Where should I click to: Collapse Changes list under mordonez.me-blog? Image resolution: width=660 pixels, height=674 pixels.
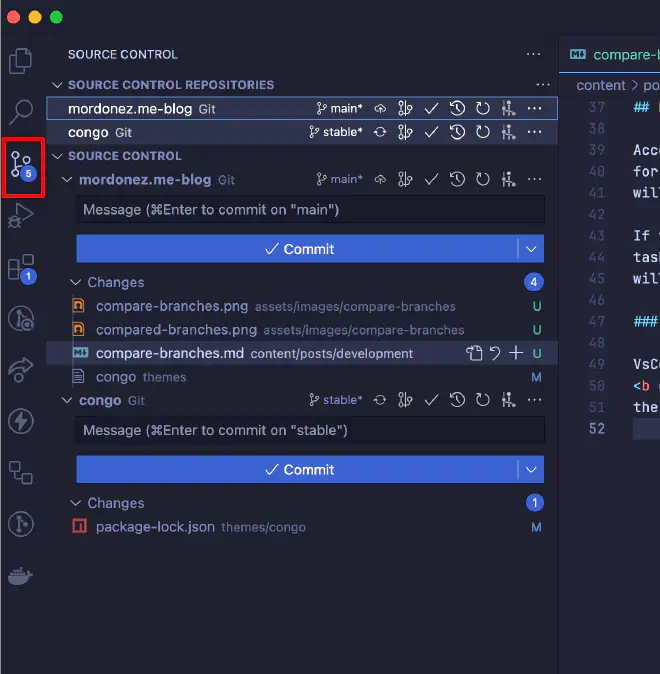pyautogui.click(x=76, y=282)
